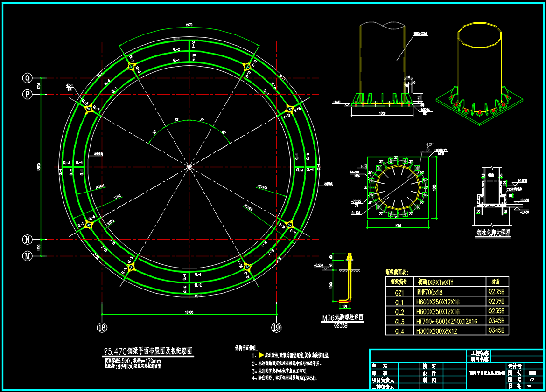Screen dimensions: 546x392
Task: Click the 工程名称 title block field
Action: (480, 353)
